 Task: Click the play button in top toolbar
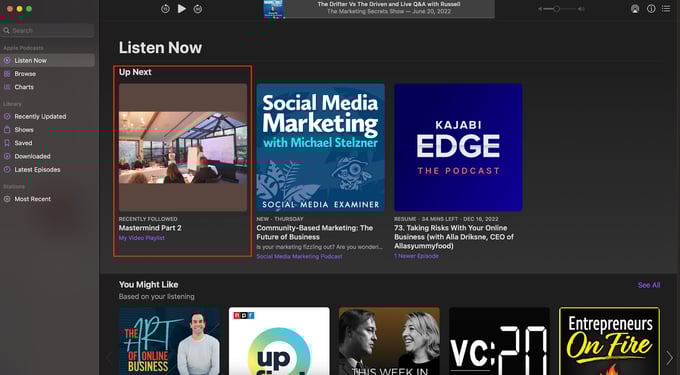pos(182,9)
